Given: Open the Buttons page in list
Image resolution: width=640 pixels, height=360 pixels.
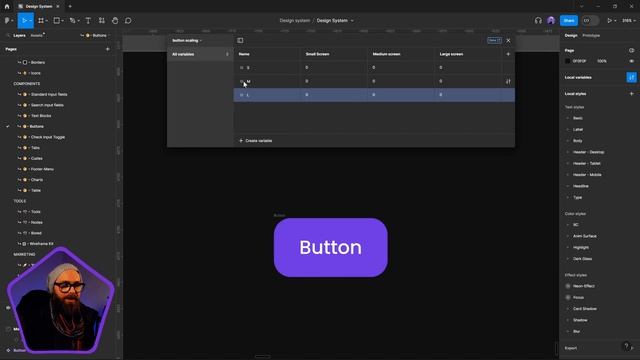Looking at the screenshot, I should coord(36,127).
